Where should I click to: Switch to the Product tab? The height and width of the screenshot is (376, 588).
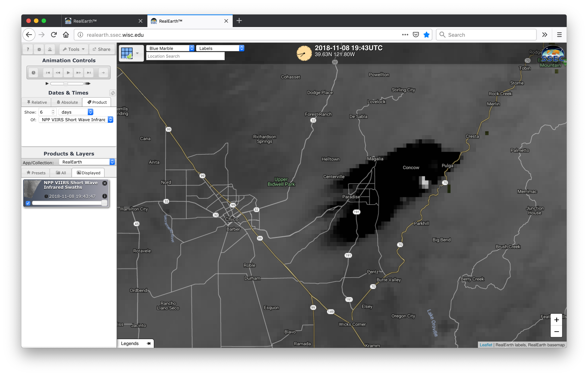tap(97, 102)
